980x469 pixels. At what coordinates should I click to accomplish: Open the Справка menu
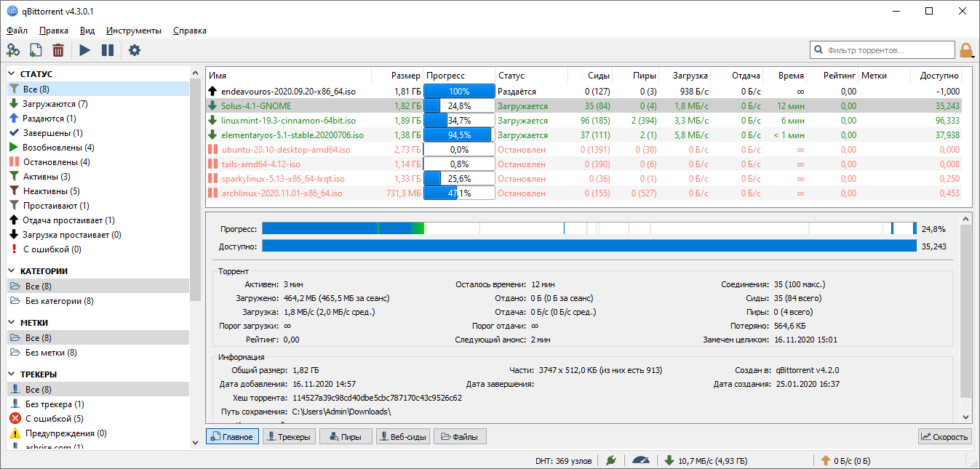190,31
